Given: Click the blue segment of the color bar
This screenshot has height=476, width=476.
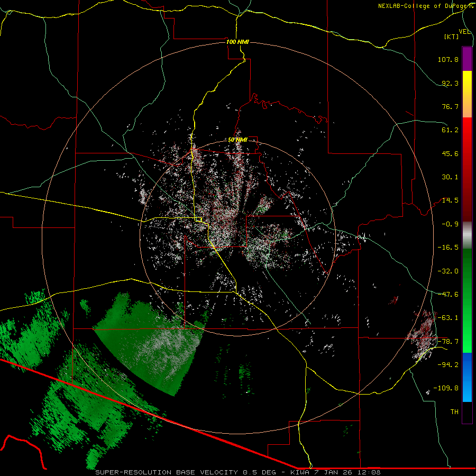Looking at the screenshot, I should [x=467, y=377].
